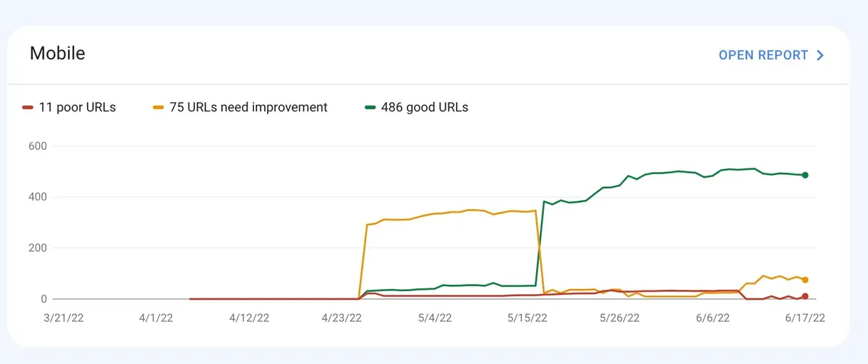The image size is (868, 364).
Task: Toggle the "486 good URLs" legend label
Action: click(x=425, y=108)
